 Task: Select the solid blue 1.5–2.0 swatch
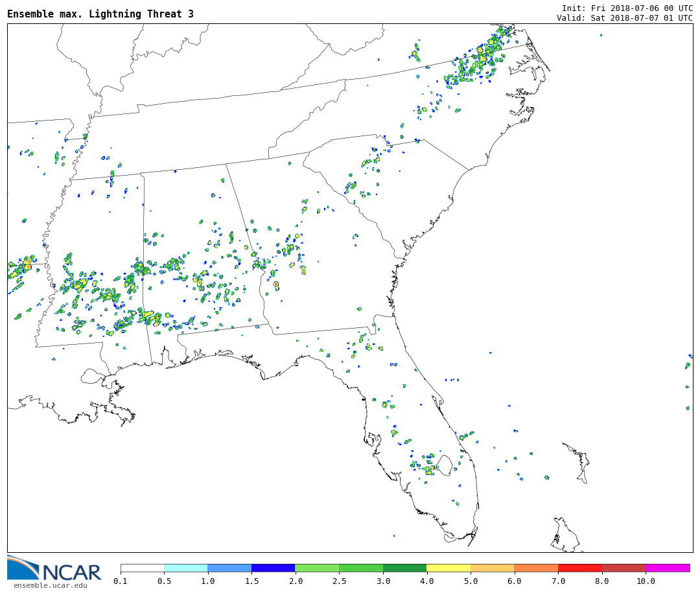coord(273,568)
